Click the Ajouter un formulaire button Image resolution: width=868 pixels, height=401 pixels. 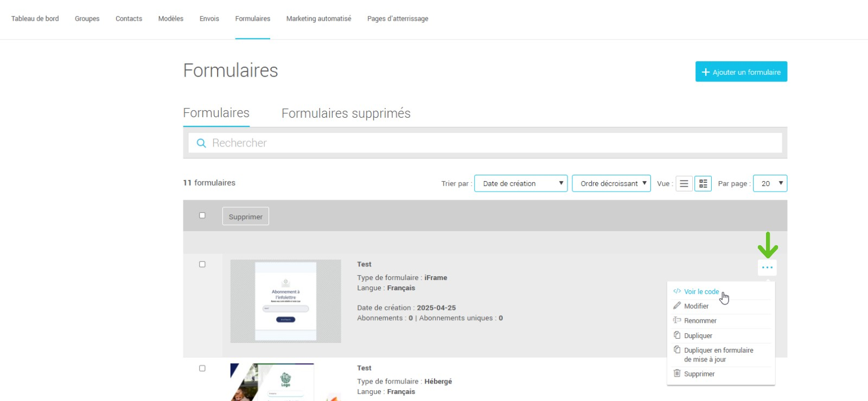tap(741, 72)
